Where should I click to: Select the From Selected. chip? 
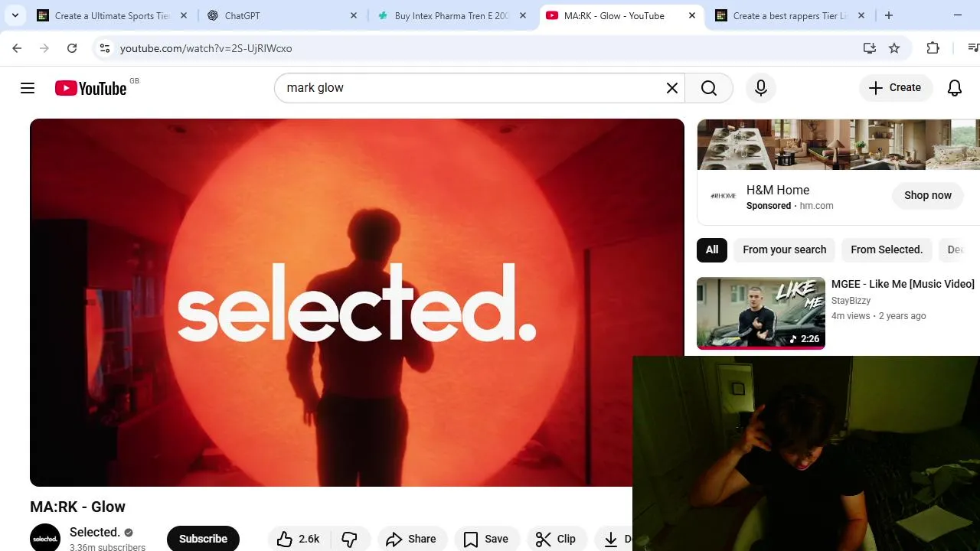point(887,249)
